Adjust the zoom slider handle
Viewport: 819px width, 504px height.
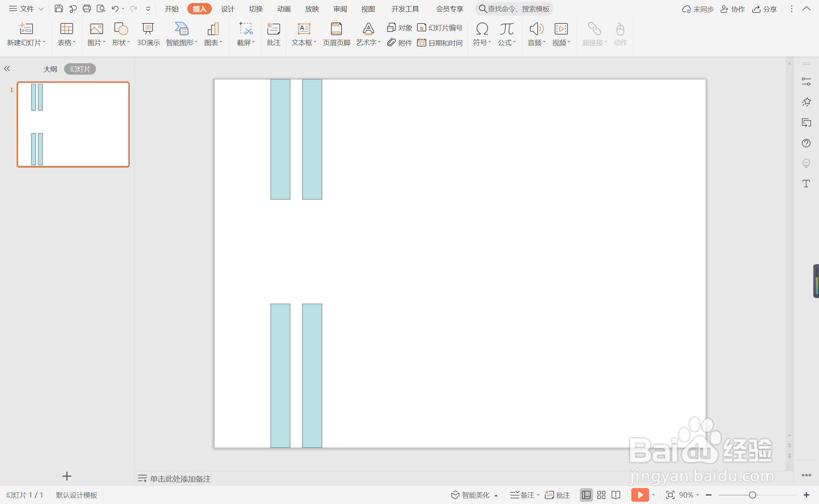(x=753, y=495)
